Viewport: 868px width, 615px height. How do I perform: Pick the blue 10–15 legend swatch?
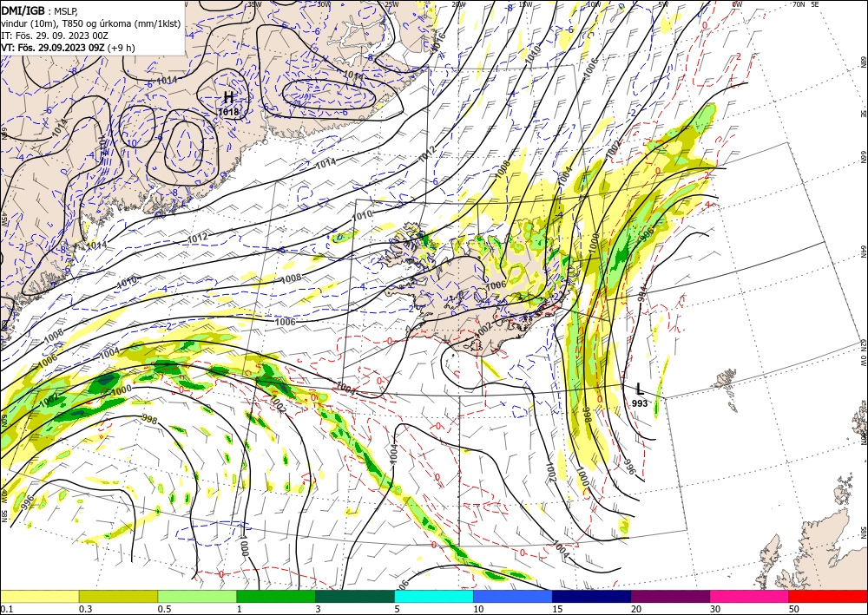click(513, 596)
